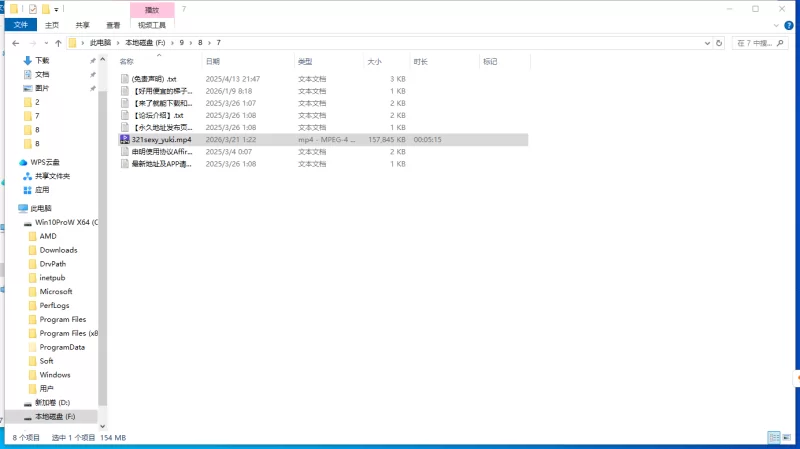
Task: Open WPS云盘 in the navigation pane
Action: coord(44,162)
